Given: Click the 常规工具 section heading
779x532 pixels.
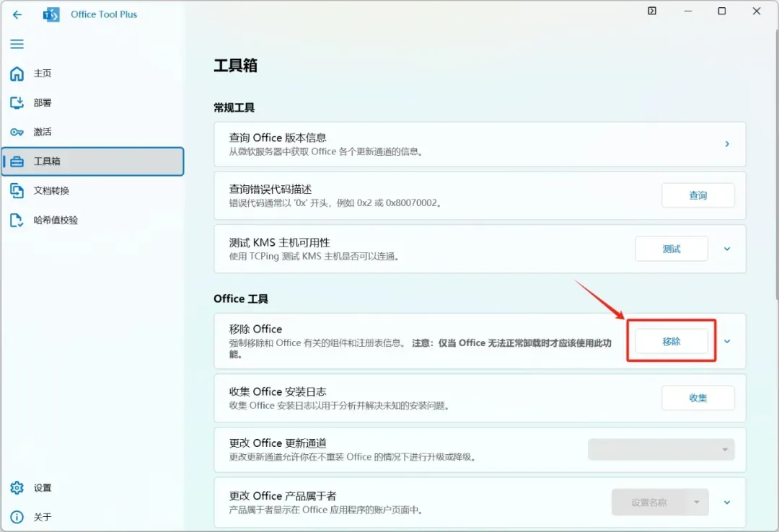Looking at the screenshot, I should pos(234,107).
